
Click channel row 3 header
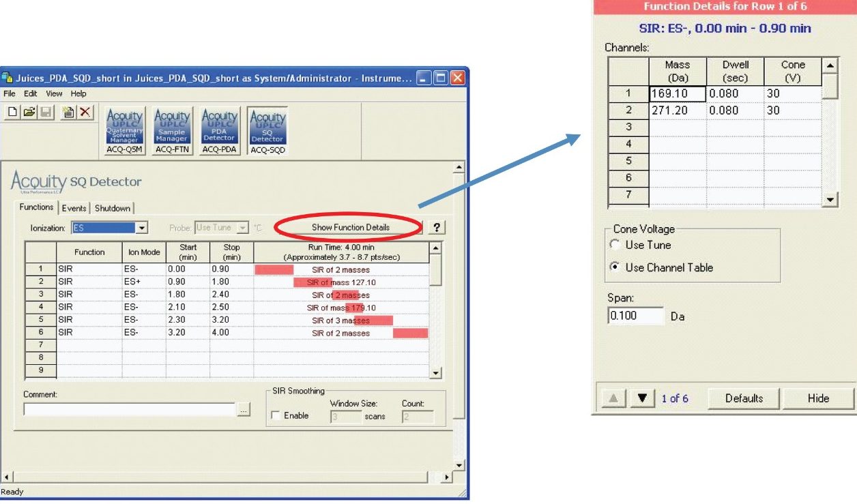[x=628, y=127]
